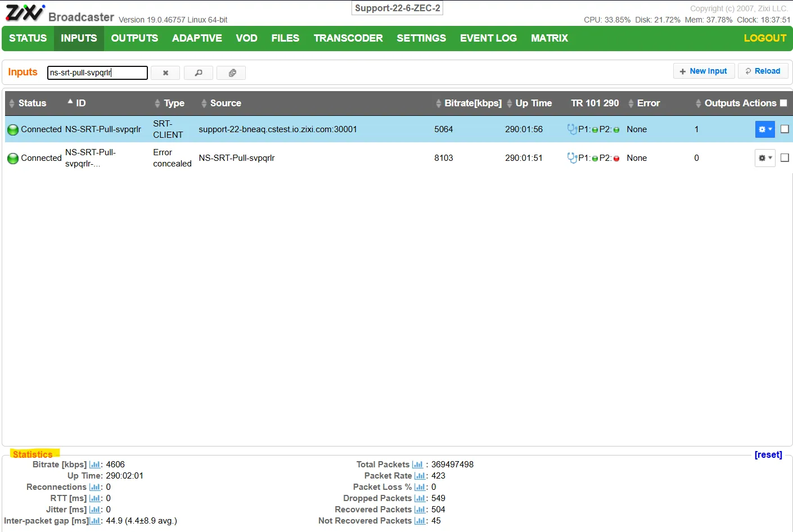Open the SETTINGS menu tab

click(x=421, y=38)
